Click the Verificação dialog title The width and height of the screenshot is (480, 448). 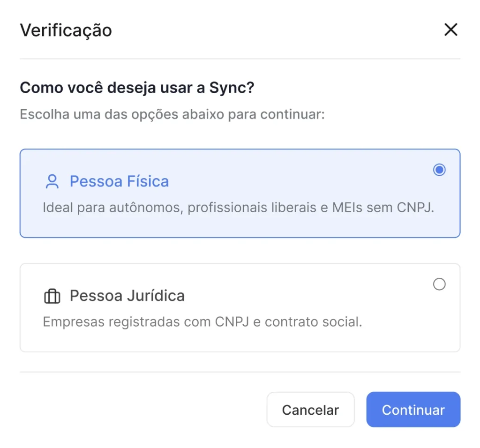66,30
